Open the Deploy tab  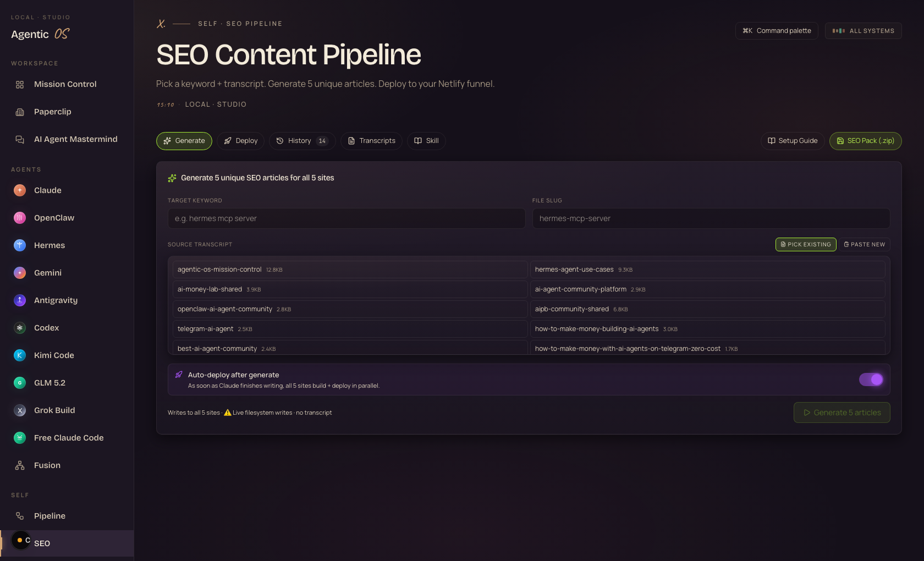click(241, 141)
